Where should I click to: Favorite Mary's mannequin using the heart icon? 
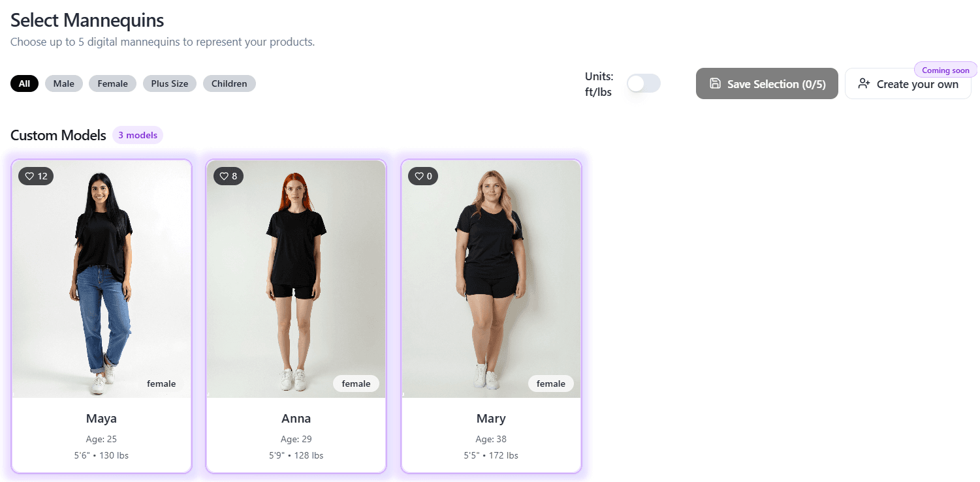(x=418, y=175)
